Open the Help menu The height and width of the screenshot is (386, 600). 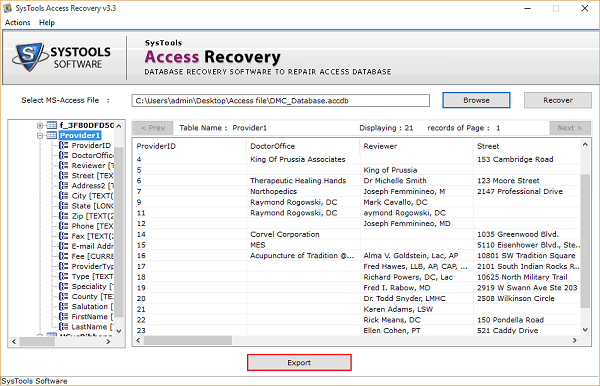[x=47, y=23]
